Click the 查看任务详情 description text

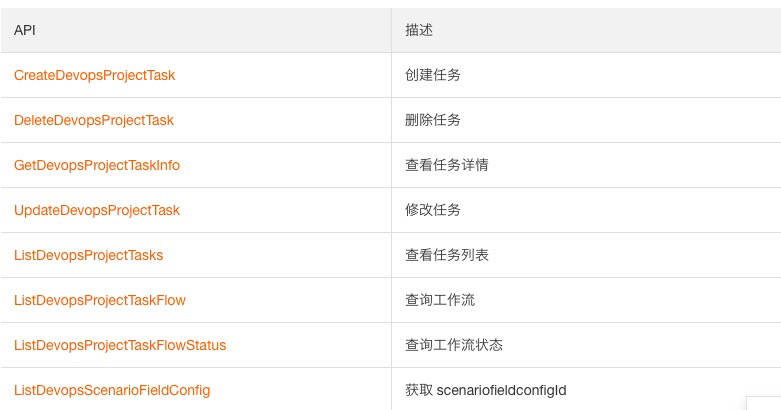(x=447, y=165)
